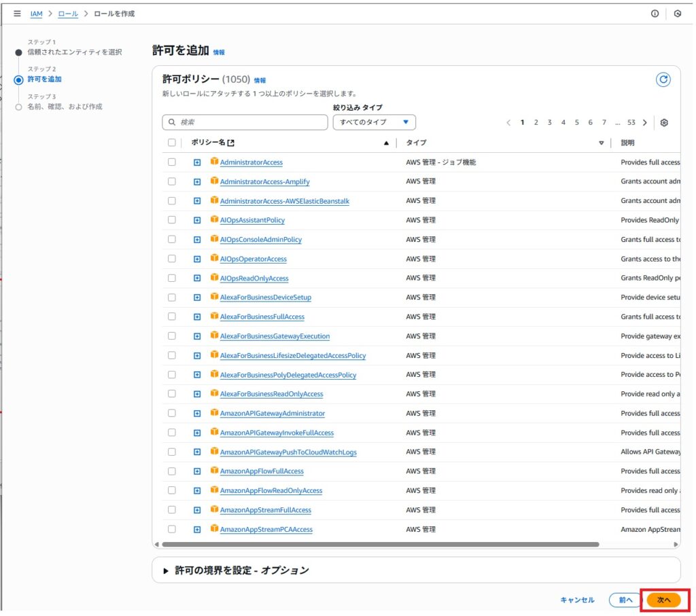Viewport: 696px width, 616px height.
Task: Jump to page 53 of policies
Action: point(631,122)
